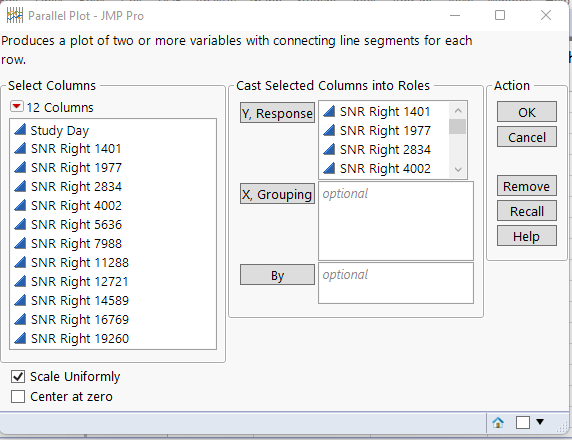The image size is (572, 440).
Task: Open the 12 Columns red triangle menu
Action: click(x=17, y=107)
